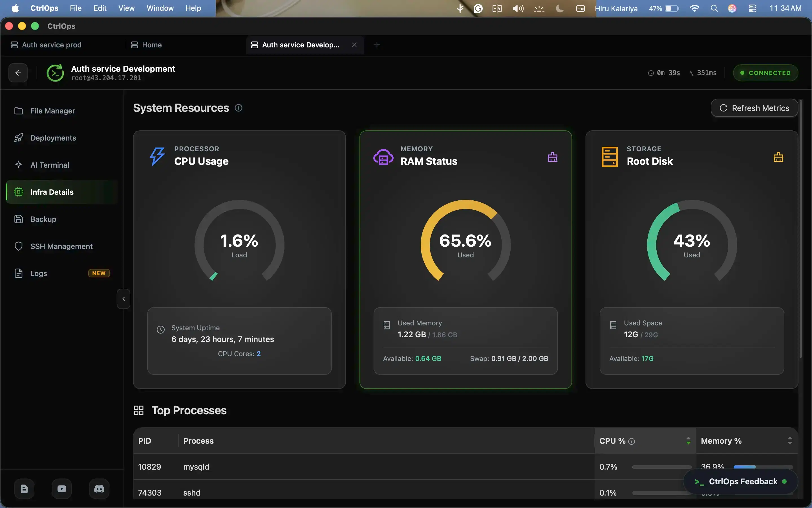812x508 pixels.
Task: Click the orange Root Disk storage icon
Action: click(x=610, y=157)
